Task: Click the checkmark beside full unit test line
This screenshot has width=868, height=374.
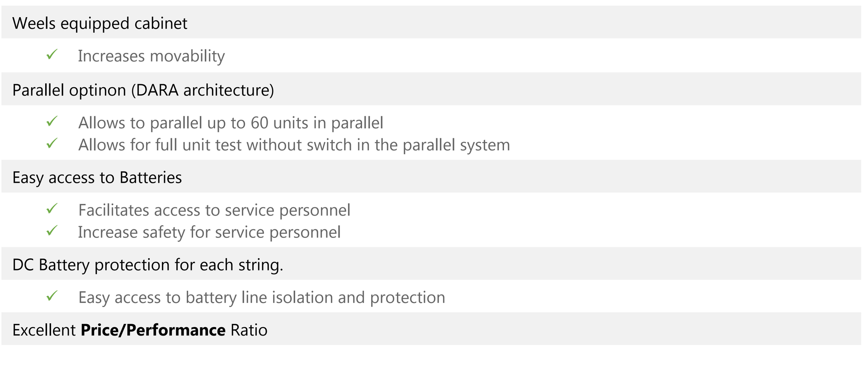Action: pos(52,144)
